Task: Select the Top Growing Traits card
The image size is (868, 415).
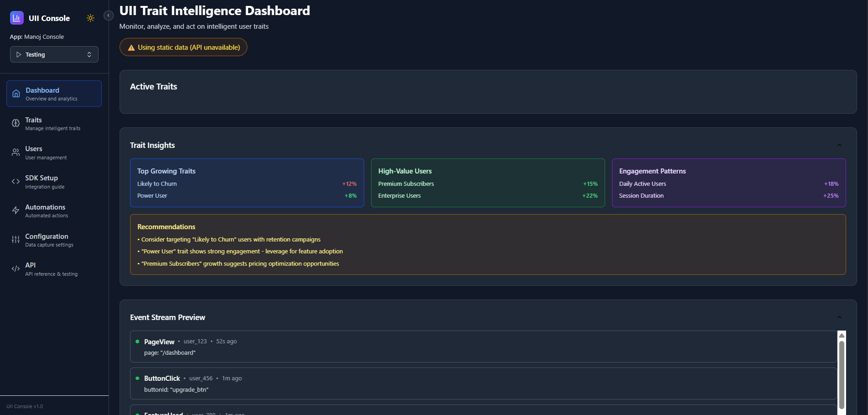Action: coord(247,183)
